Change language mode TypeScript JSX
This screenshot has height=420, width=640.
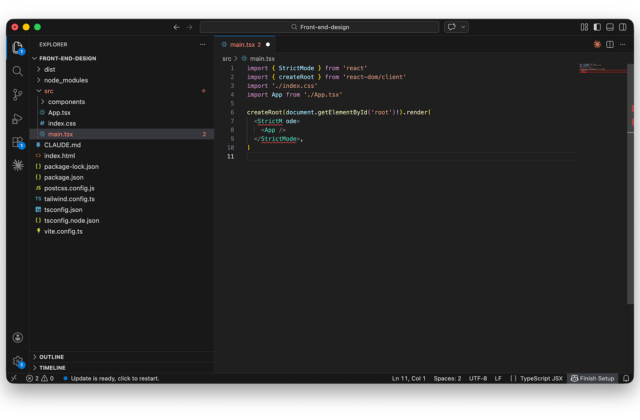tap(541, 378)
